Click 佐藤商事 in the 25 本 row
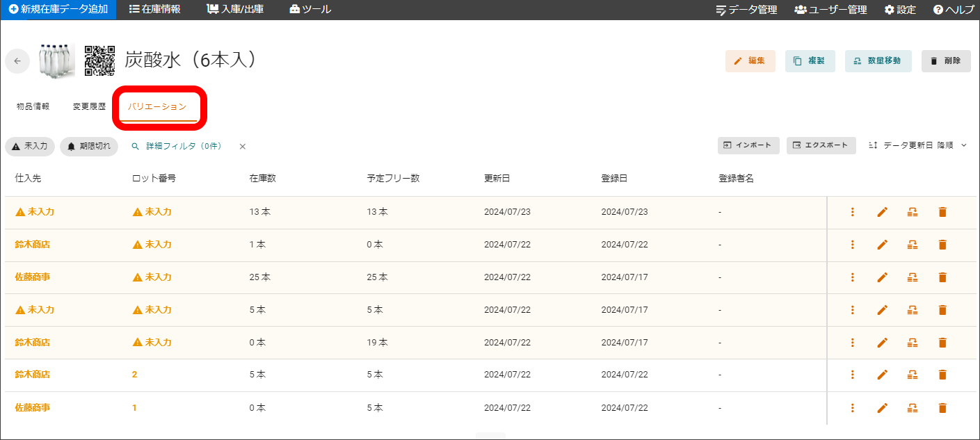Screen dimensions: 980x440 (33, 277)
